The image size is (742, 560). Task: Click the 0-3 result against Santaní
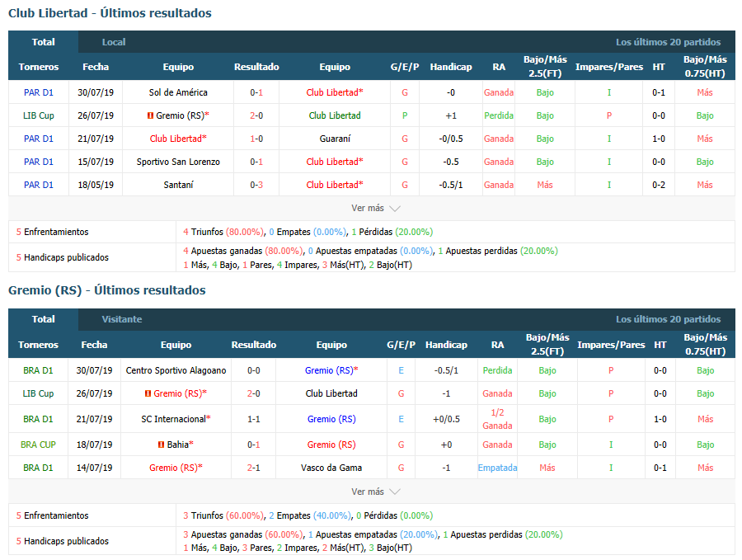point(256,185)
